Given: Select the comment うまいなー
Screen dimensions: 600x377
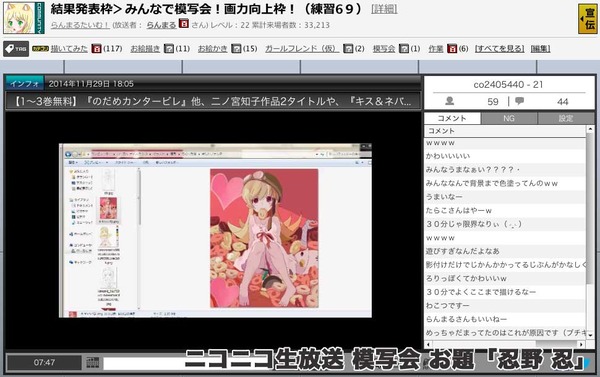Looking at the screenshot, I should (x=505, y=197).
